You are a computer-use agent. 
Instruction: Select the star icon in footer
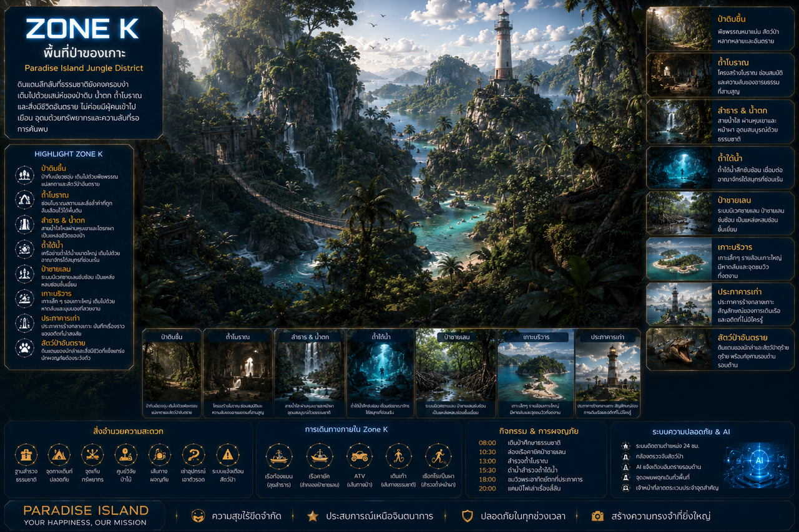[313, 516]
